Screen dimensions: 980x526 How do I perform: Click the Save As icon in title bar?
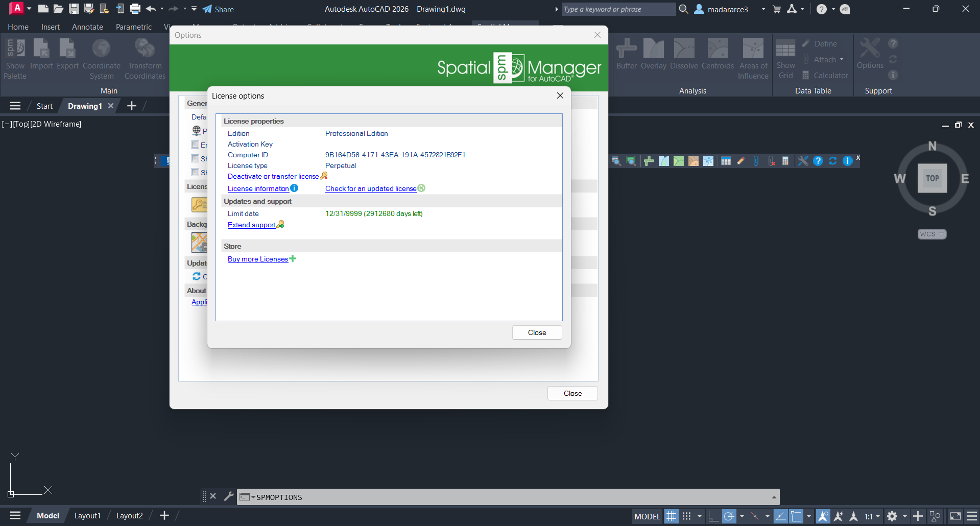click(89, 9)
